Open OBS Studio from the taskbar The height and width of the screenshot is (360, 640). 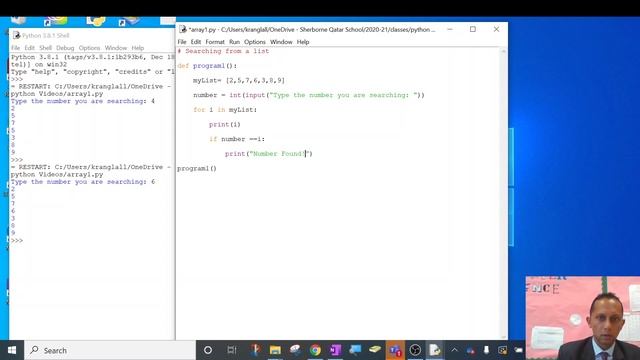point(415,350)
